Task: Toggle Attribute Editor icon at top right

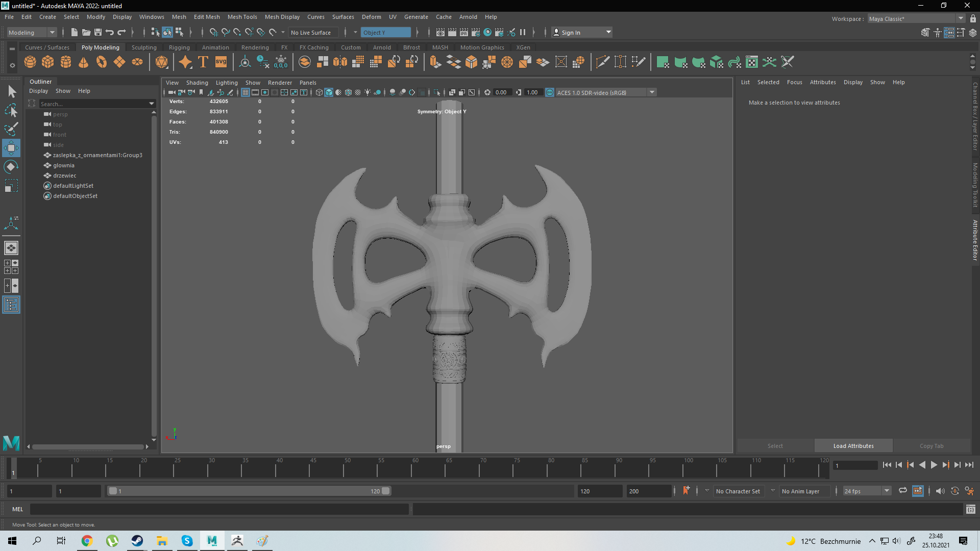Action: [x=949, y=33]
